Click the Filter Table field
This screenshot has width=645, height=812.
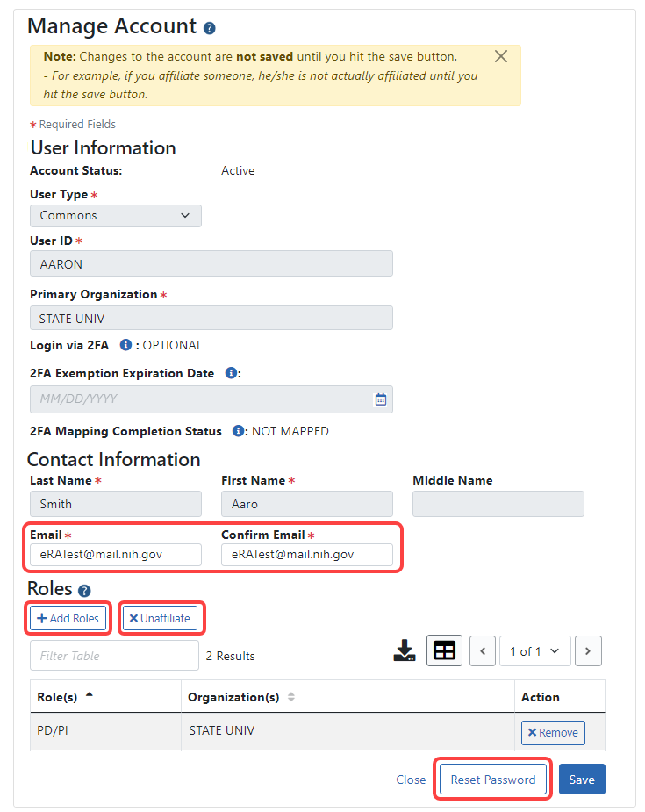point(114,656)
